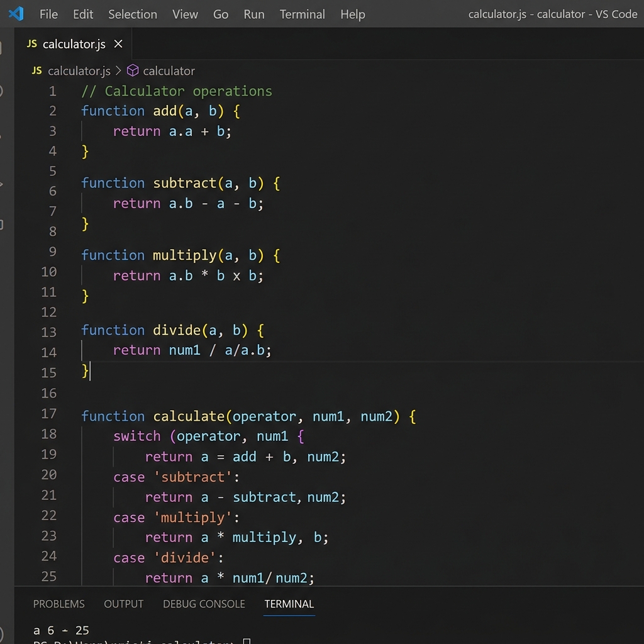Click the comment '// Calculator operations'
644x644 pixels.
[x=177, y=91]
